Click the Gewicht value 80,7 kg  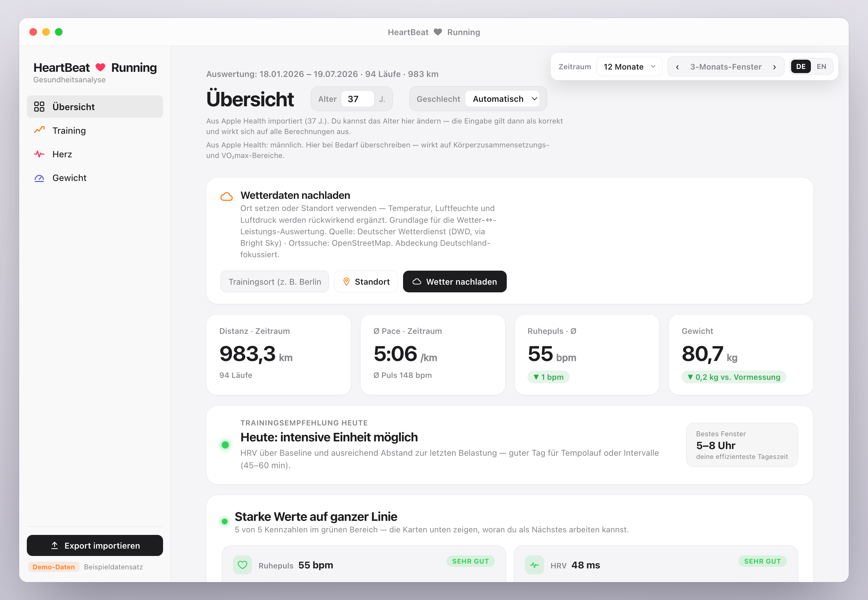tap(709, 354)
